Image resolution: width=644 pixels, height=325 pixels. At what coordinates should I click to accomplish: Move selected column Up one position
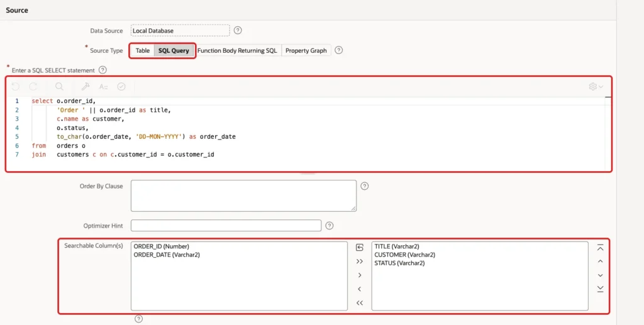point(601,262)
